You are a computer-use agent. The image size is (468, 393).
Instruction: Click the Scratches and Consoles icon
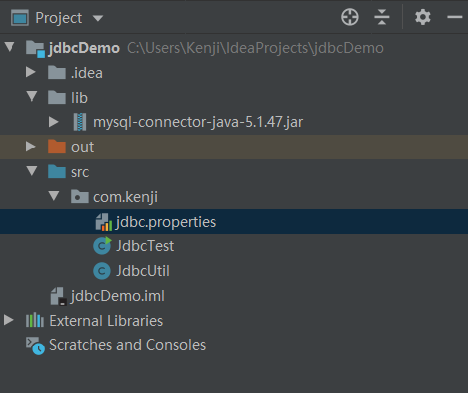click(x=35, y=346)
